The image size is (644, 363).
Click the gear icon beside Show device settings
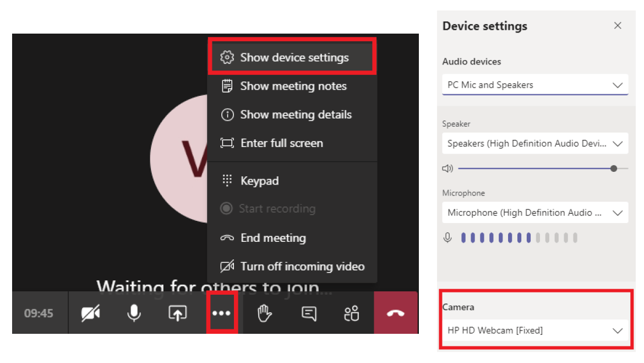(x=227, y=57)
